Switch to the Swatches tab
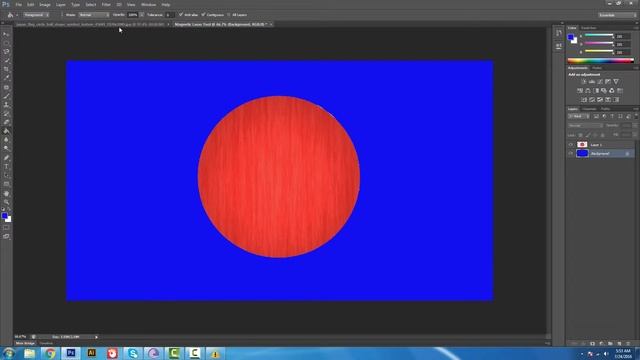The height and width of the screenshot is (360, 640). coord(589,28)
